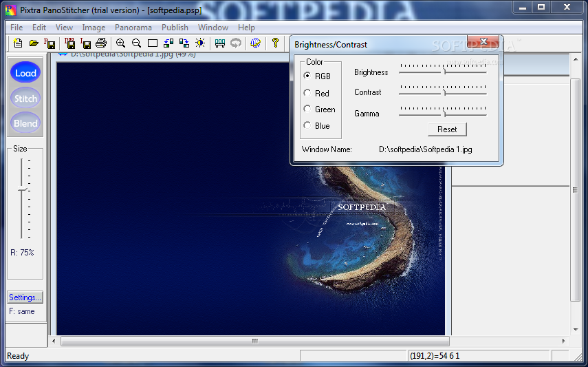Click the vertical scrollbar thumb

(576, 190)
